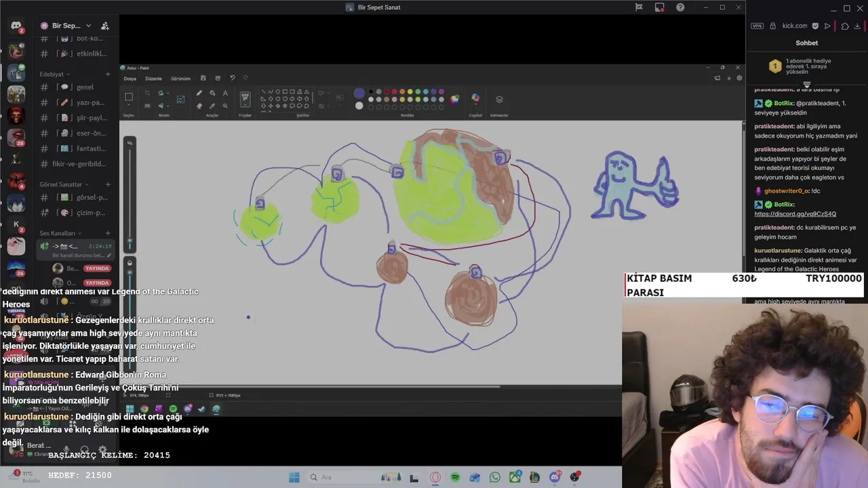Click the Paint Redo arrow
The image size is (868, 488).
click(x=245, y=78)
